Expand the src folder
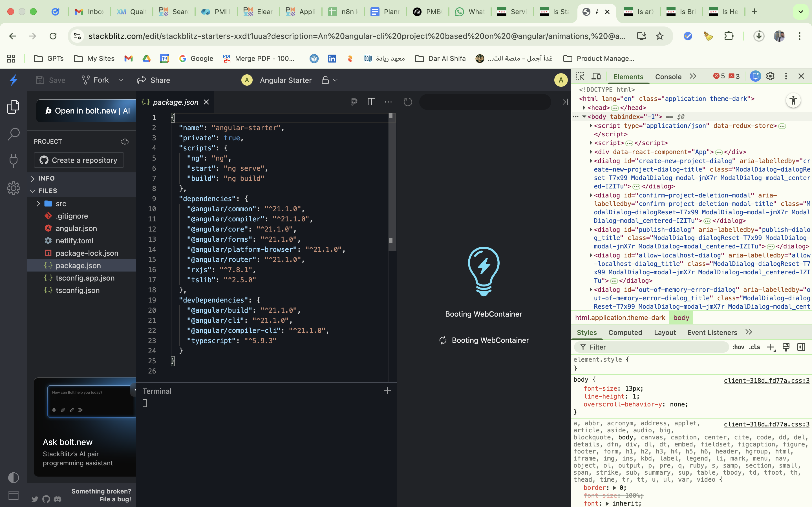812x507 pixels. (x=61, y=204)
